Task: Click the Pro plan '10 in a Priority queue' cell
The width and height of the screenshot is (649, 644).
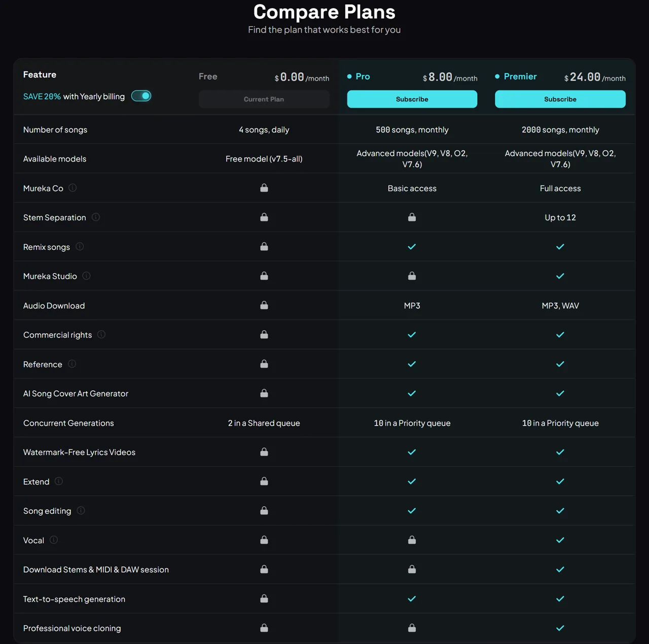Action: [412, 423]
